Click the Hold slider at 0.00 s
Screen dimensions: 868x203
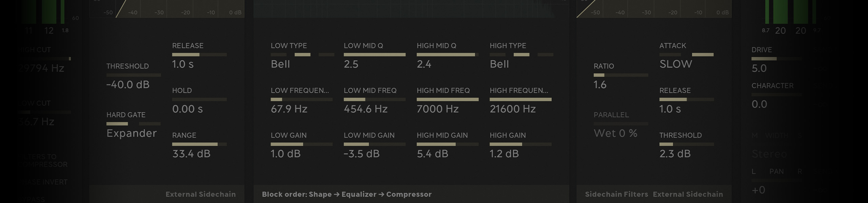[x=199, y=99]
